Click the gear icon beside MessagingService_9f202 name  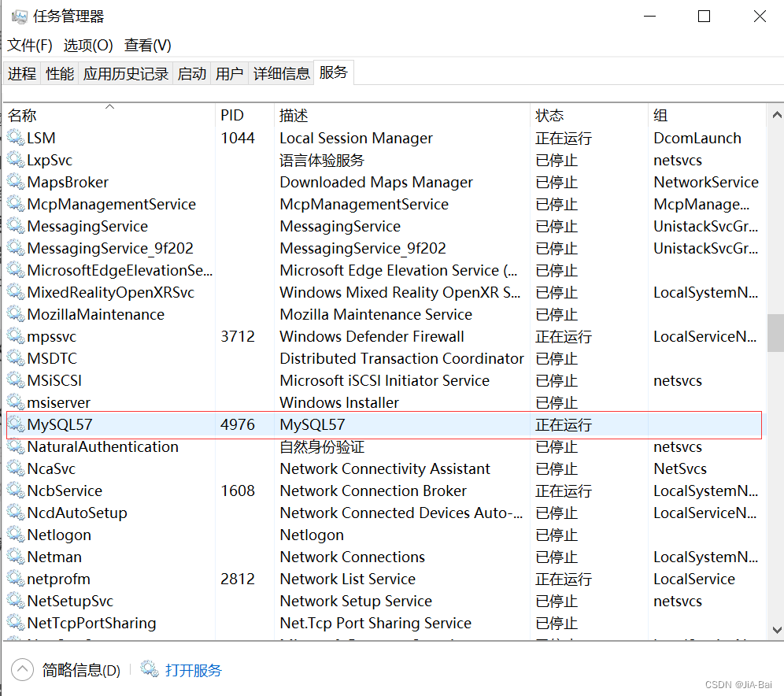(16, 247)
